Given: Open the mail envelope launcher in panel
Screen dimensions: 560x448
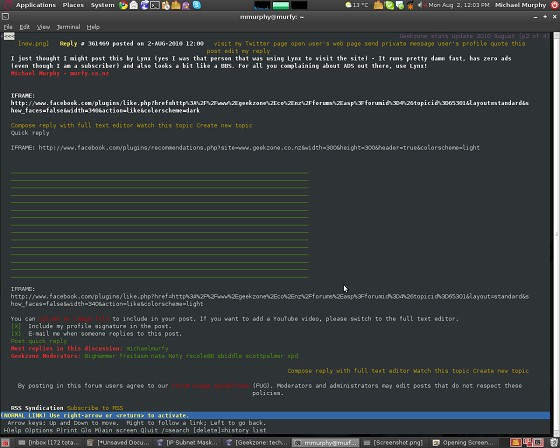Looking at the screenshot, I should (134, 5).
